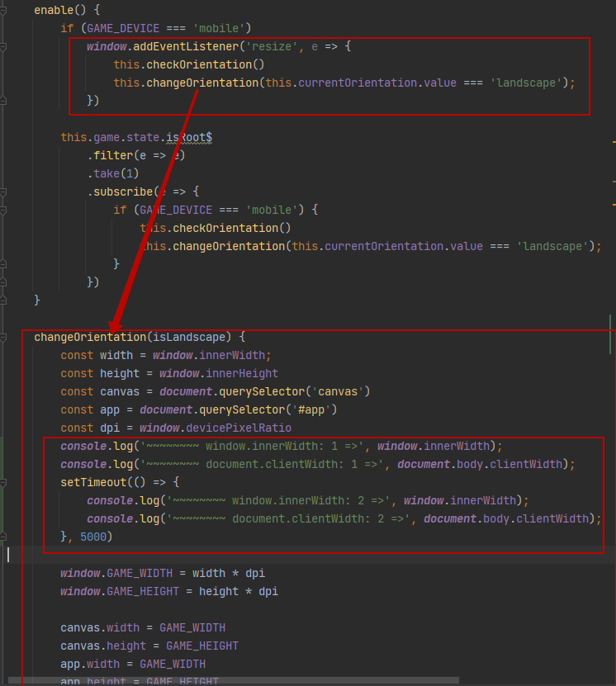
Task: Click the '5000' timeout value
Action: pos(93,537)
